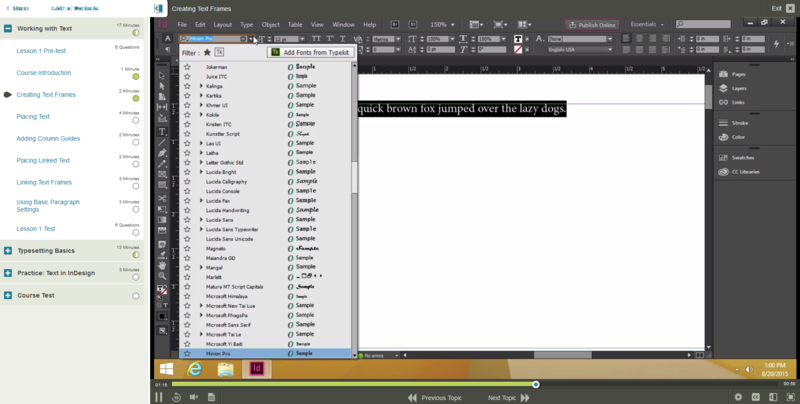Favorite the Jokerman font star

[x=187, y=67]
